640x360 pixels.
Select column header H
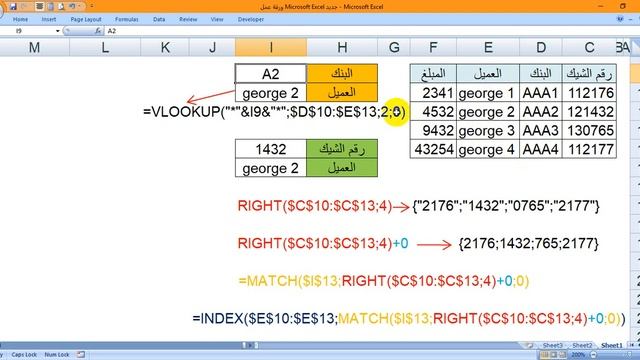[x=342, y=47]
